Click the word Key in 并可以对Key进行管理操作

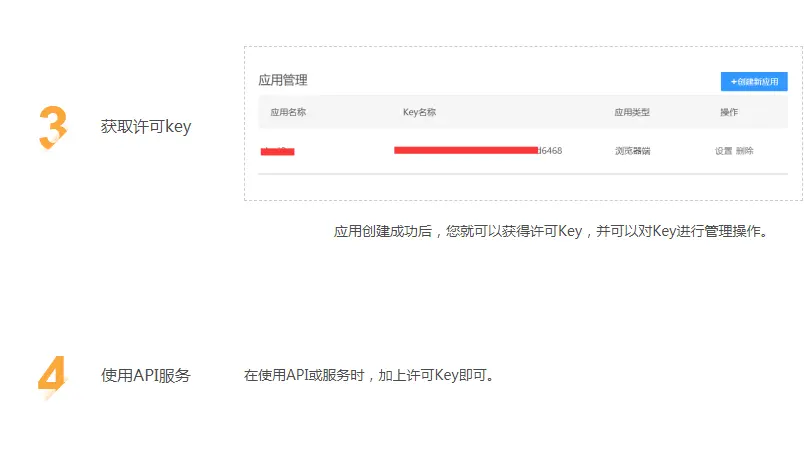pyautogui.click(x=664, y=232)
